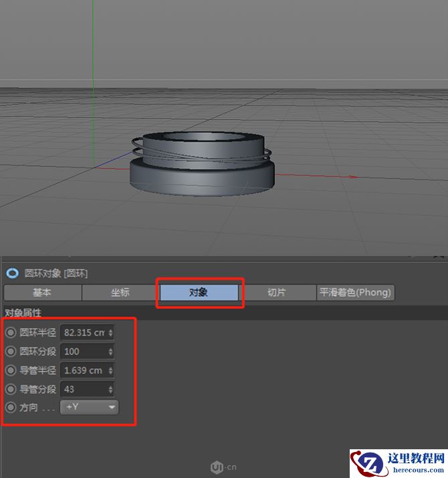Click the 圆环对象 [圆环] title text
The image size is (448, 478).
(56, 273)
